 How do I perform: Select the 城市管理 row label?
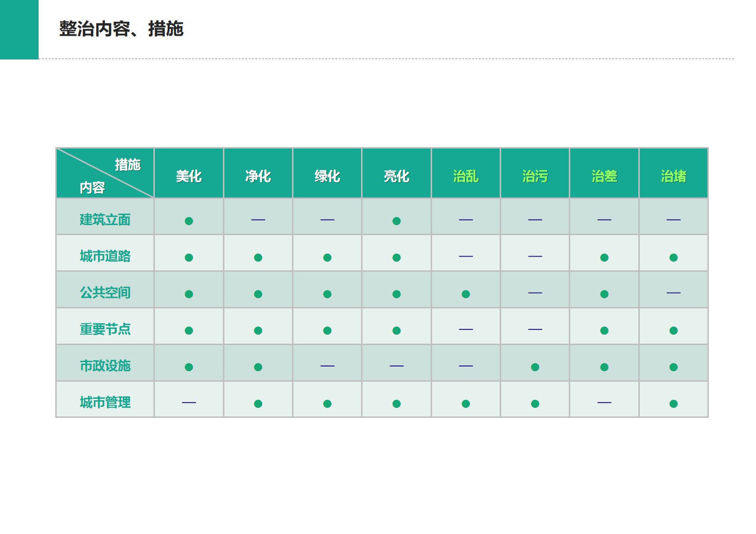pyautogui.click(x=105, y=402)
